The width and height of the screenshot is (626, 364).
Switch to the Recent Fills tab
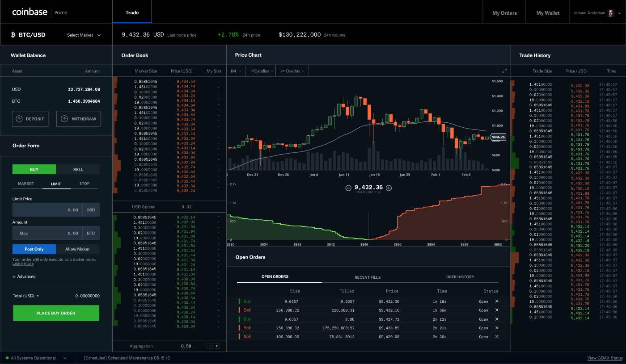[x=368, y=277]
